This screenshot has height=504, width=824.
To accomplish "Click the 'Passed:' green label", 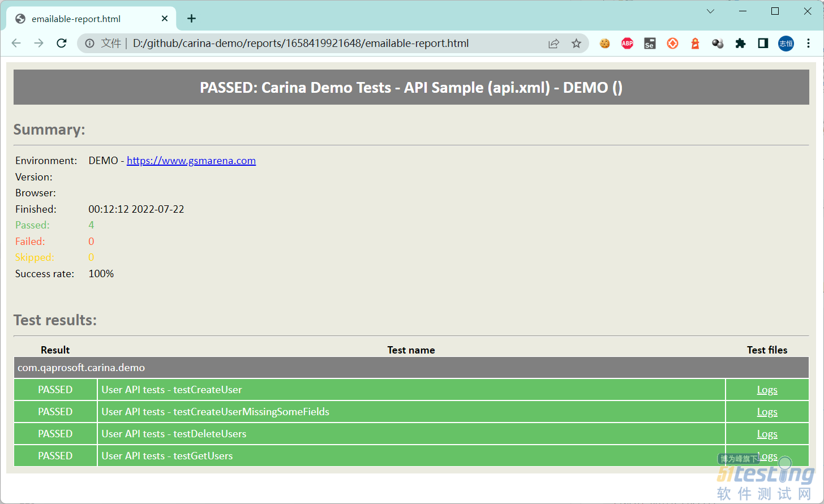I will (x=32, y=225).
